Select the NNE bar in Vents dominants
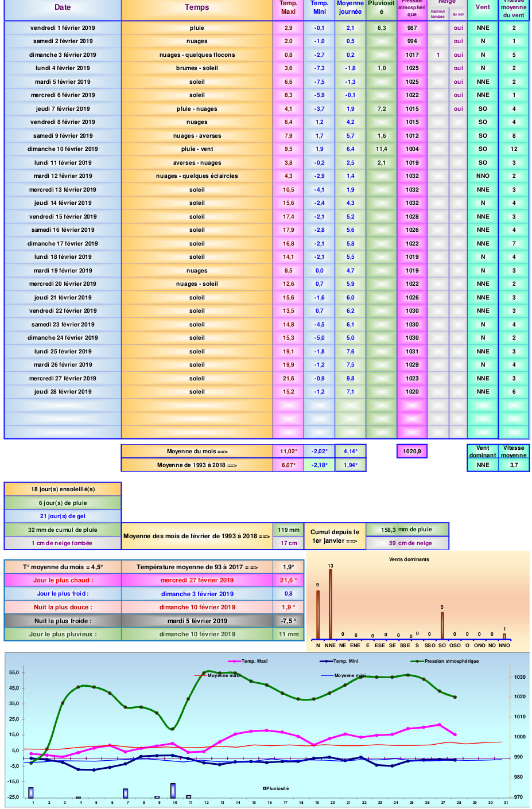 coord(330,604)
